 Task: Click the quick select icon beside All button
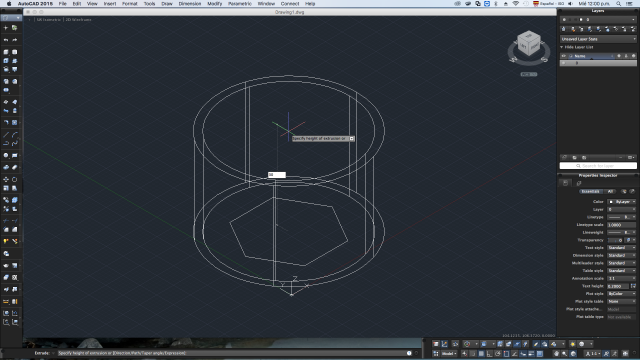point(624,191)
